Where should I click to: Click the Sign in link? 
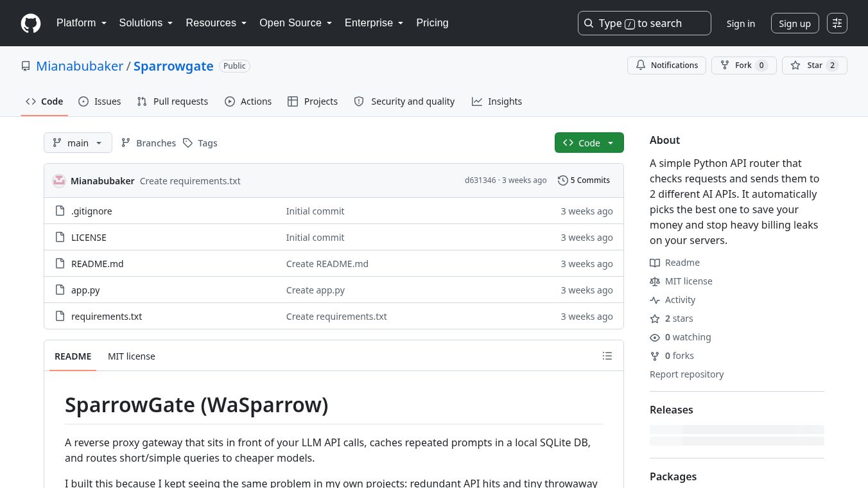click(x=741, y=23)
